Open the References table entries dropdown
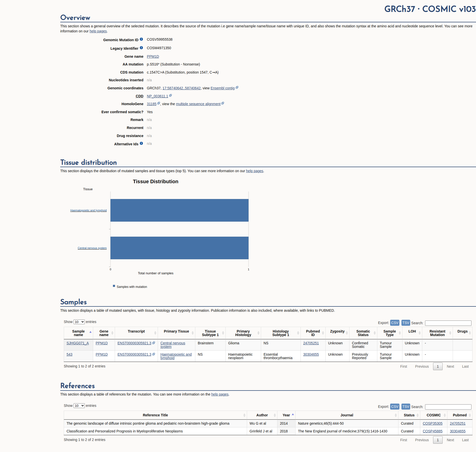The image size is (476, 452). point(79,406)
